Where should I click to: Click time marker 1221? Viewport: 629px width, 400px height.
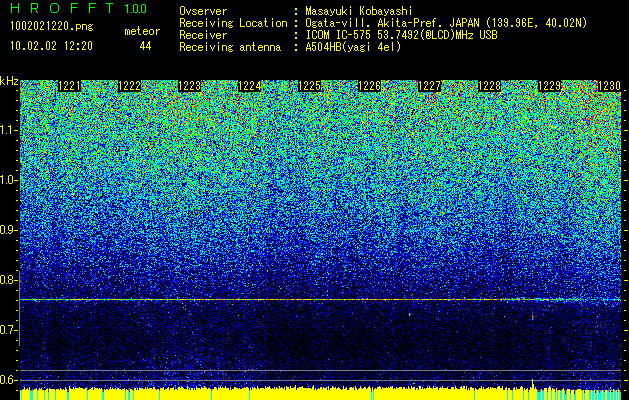(69, 86)
